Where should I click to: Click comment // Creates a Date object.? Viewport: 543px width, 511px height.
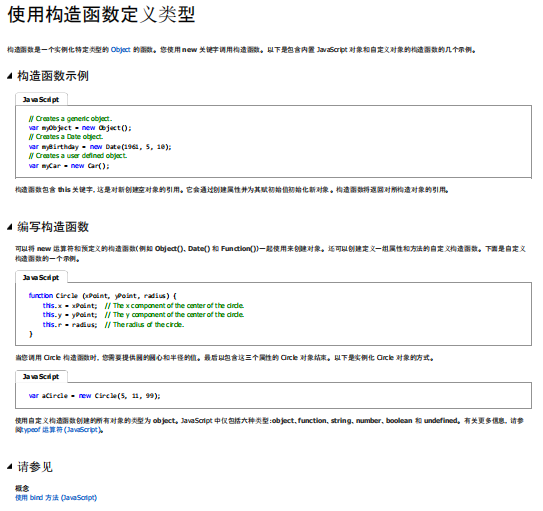[x=66, y=137]
